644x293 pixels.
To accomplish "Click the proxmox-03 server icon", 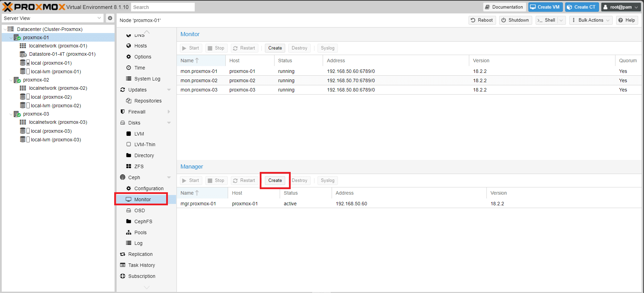I will click(x=17, y=114).
